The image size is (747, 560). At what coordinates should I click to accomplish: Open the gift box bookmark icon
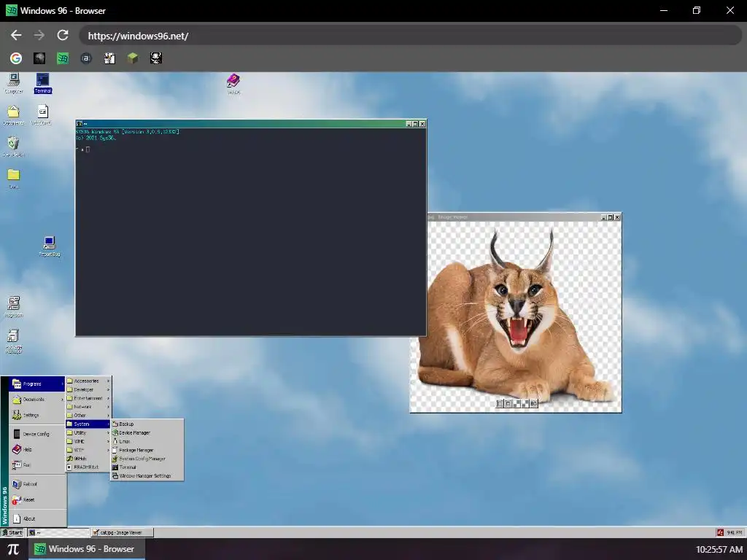[109, 58]
